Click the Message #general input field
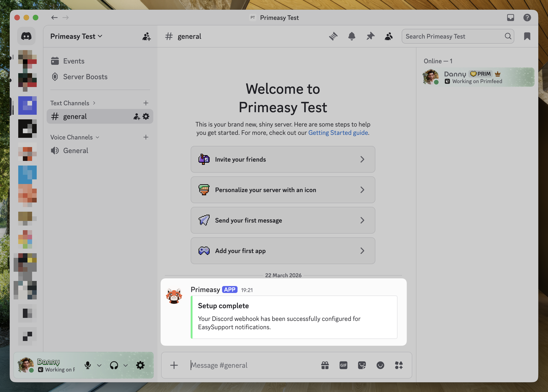The image size is (548, 392). [251, 365]
